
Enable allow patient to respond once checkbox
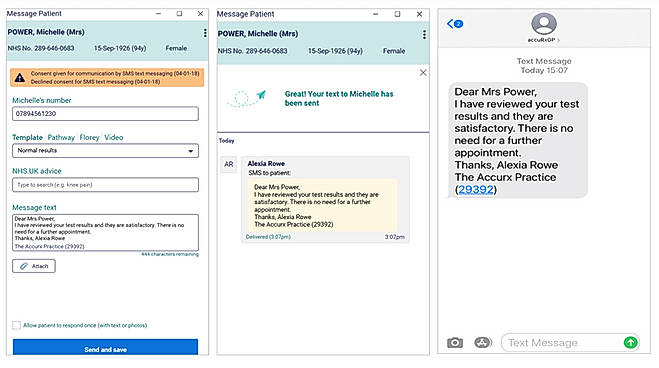point(16,325)
